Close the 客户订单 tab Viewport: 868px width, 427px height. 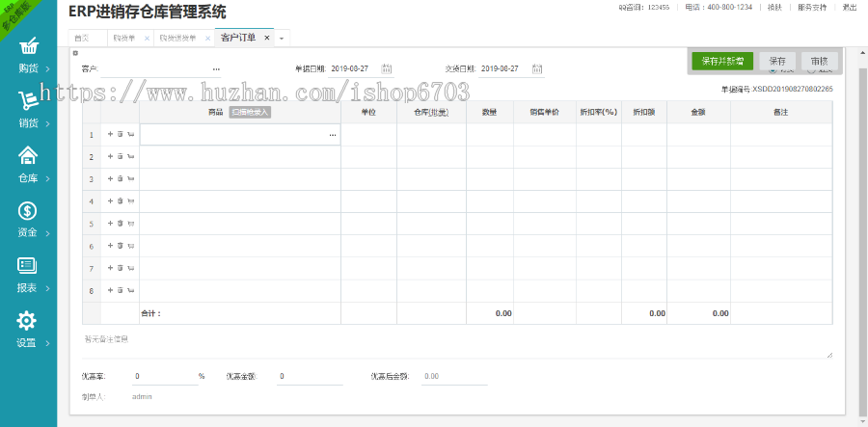coord(267,39)
